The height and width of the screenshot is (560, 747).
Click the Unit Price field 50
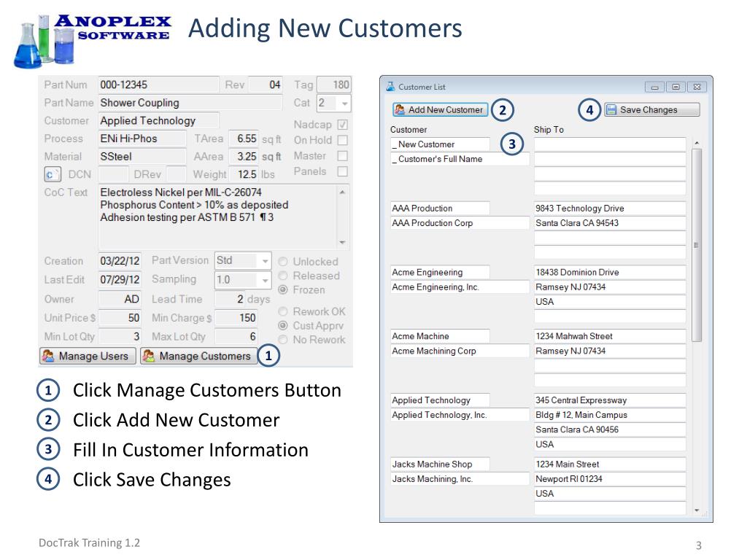[120, 318]
